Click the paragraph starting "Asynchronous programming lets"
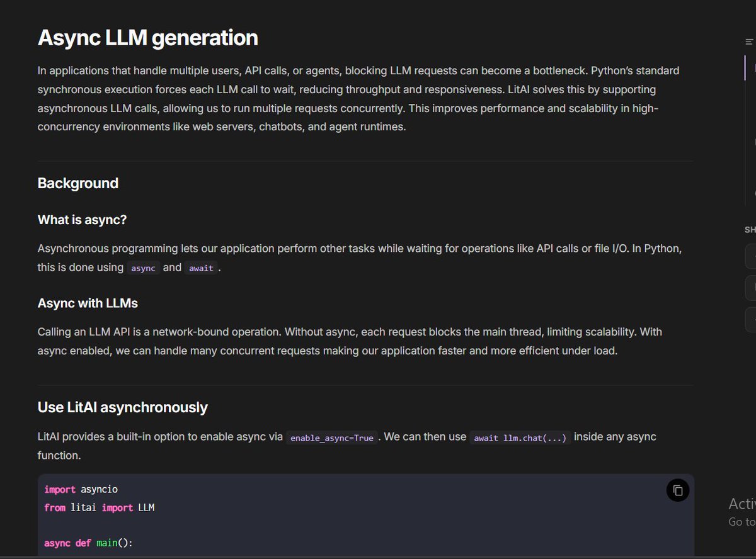The image size is (756, 559). pos(360,258)
